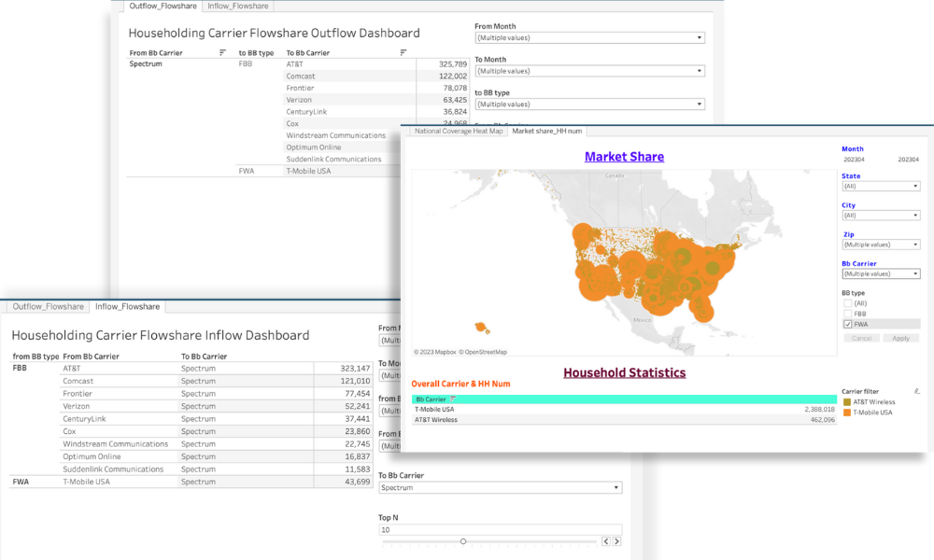Sort Bb Carrier header in Household Statistics
The width and height of the screenshot is (934, 560).
click(x=453, y=399)
